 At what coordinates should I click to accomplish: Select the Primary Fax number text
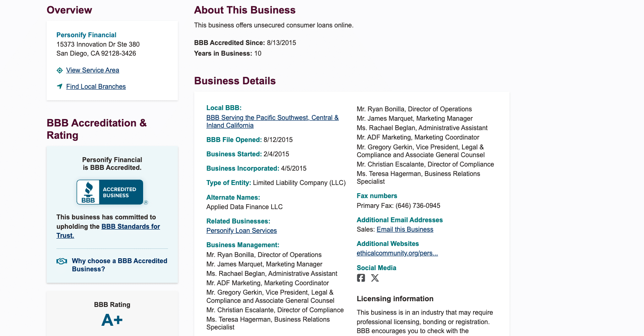coord(398,205)
